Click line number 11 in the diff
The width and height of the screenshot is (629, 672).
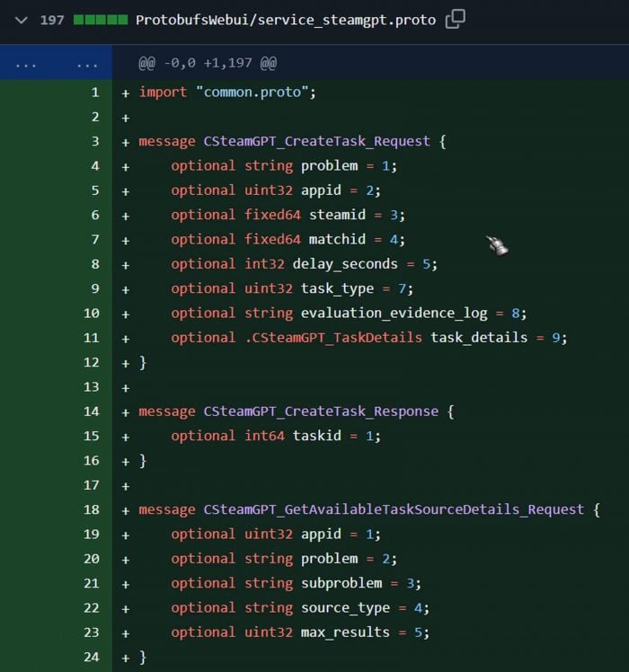pyautogui.click(x=92, y=338)
